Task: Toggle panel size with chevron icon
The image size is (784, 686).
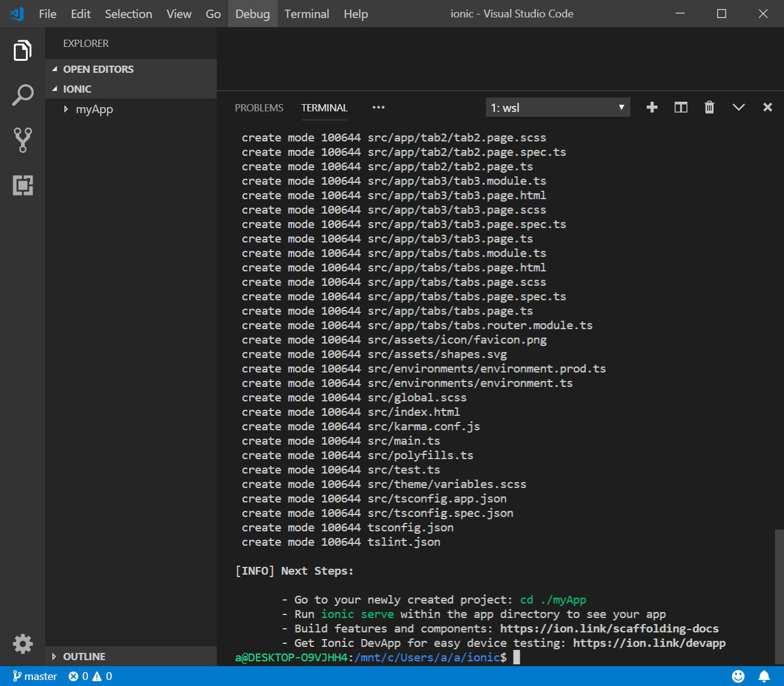Action: (738, 107)
